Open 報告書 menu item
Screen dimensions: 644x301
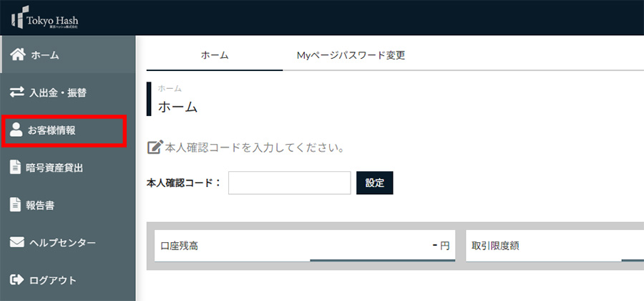(68, 205)
